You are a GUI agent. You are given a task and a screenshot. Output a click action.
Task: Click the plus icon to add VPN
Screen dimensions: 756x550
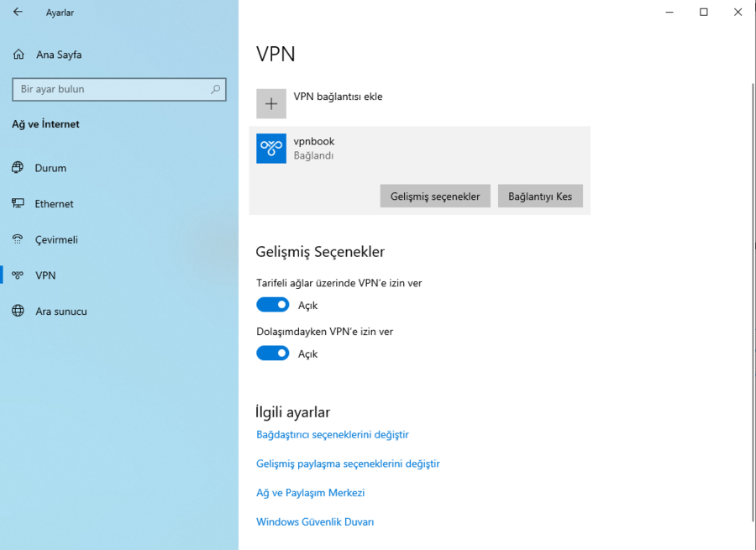pos(271,103)
